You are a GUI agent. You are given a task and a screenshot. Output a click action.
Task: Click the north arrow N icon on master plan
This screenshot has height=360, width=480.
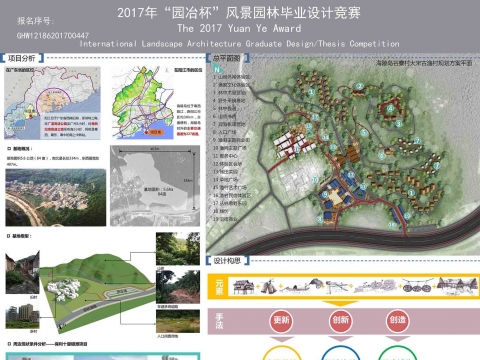tap(217, 69)
